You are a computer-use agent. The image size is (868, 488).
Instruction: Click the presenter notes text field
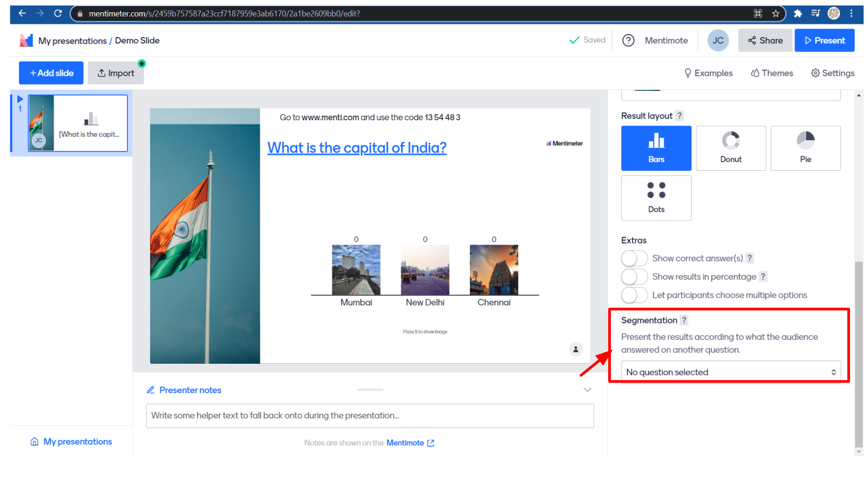pos(369,416)
